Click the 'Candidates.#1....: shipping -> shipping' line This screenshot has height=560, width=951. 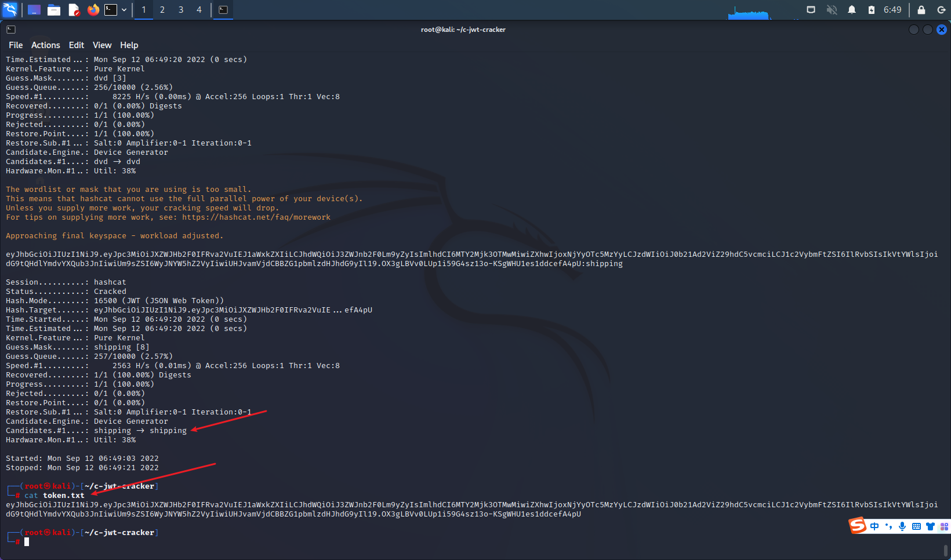click(x=96, y=431)
